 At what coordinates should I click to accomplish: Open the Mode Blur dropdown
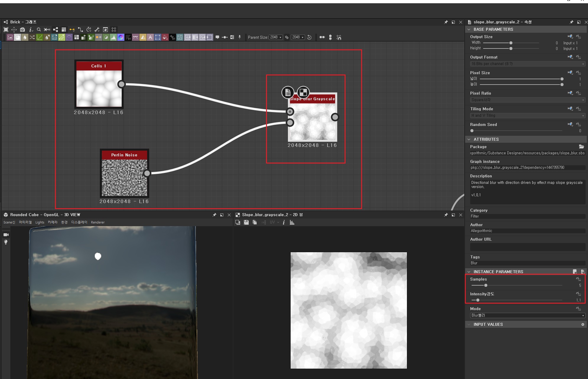coord(527,315)
